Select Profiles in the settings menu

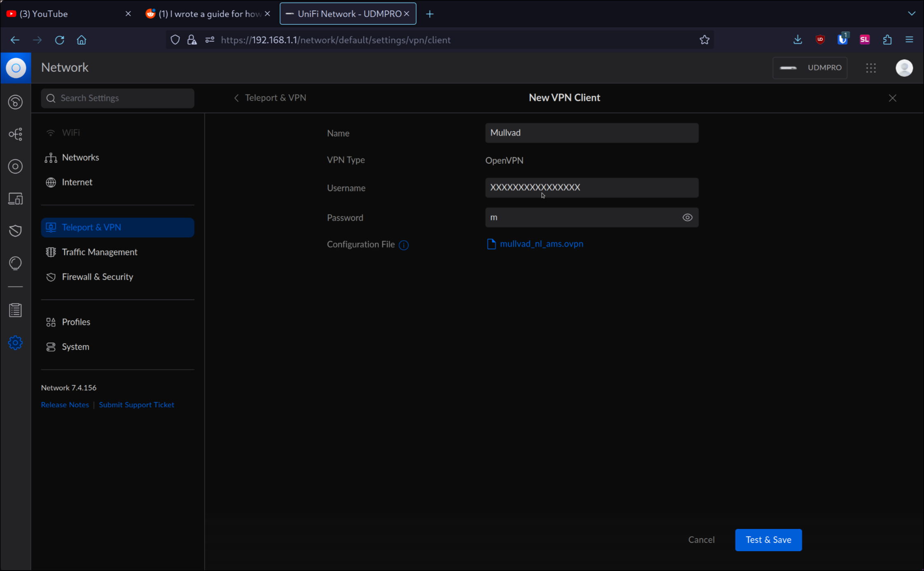118,322
